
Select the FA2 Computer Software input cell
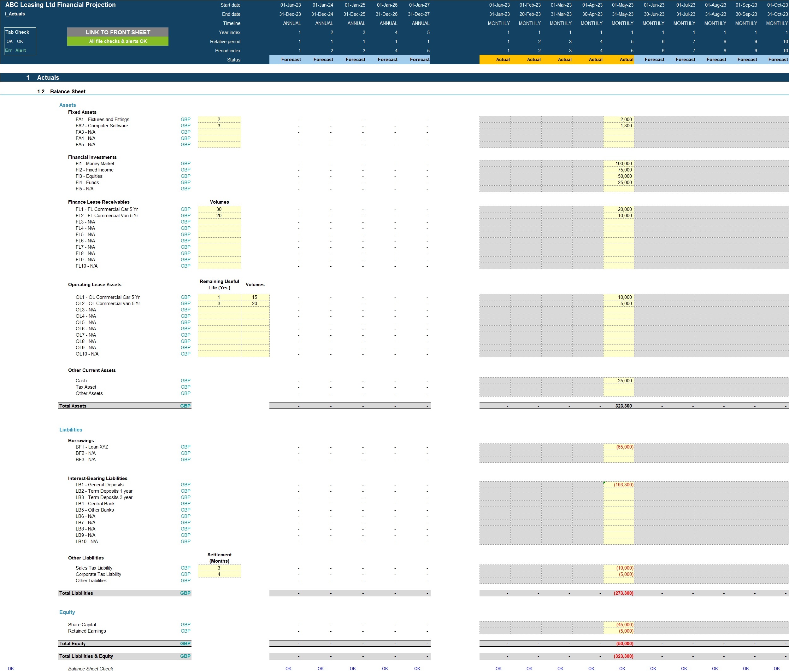pos(219,125)
